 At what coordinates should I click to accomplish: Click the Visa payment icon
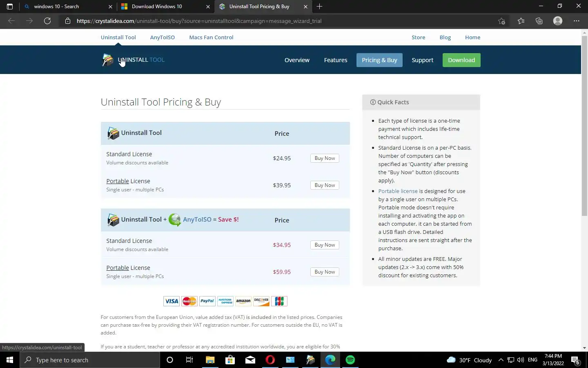[x=171, y=301]
